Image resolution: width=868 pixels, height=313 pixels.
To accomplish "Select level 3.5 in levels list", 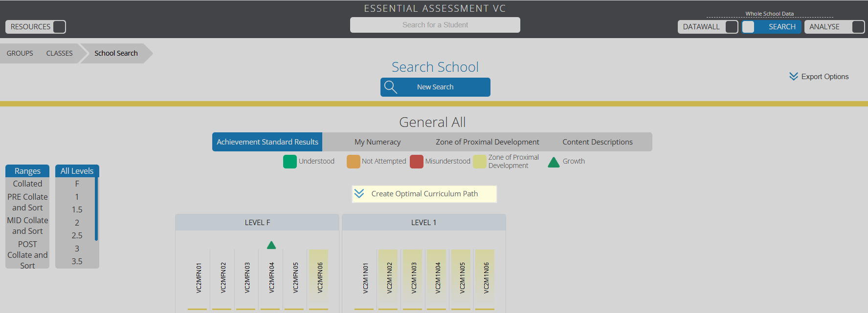I will click(x=77, y=261).
